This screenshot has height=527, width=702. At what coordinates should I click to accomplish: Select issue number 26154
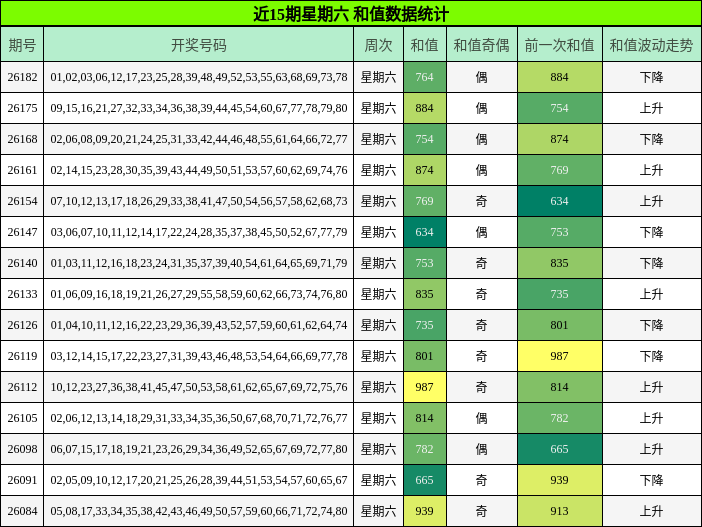tap(22, 201)
